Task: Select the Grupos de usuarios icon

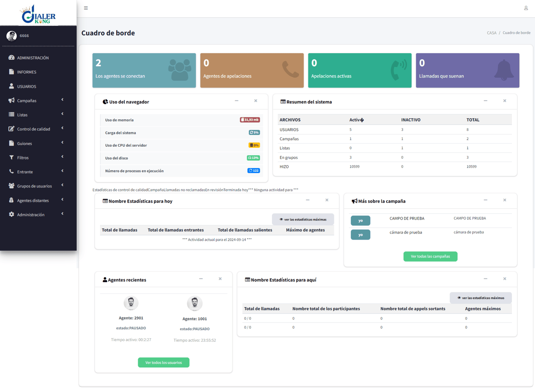Action: pos(11,186)
